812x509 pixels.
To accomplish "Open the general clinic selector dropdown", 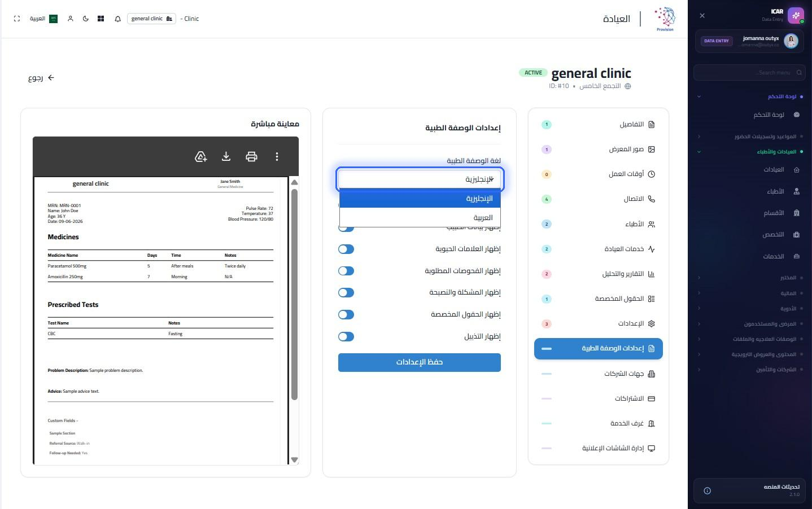I will pos(151,19).
